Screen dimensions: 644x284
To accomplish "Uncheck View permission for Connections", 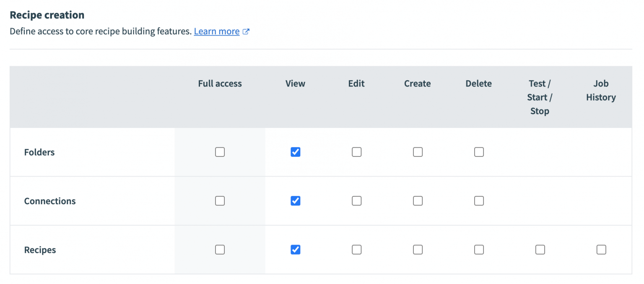I will pos(295,201).
